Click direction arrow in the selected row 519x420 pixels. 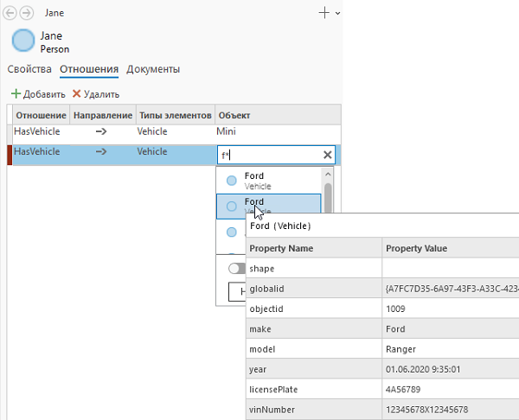click(x=101, y=151)
